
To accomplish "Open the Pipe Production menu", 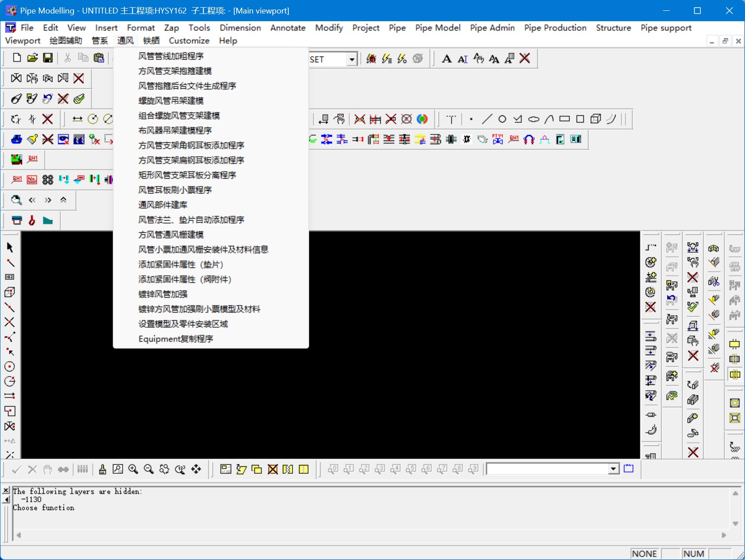I will click(x=555, y=28).
